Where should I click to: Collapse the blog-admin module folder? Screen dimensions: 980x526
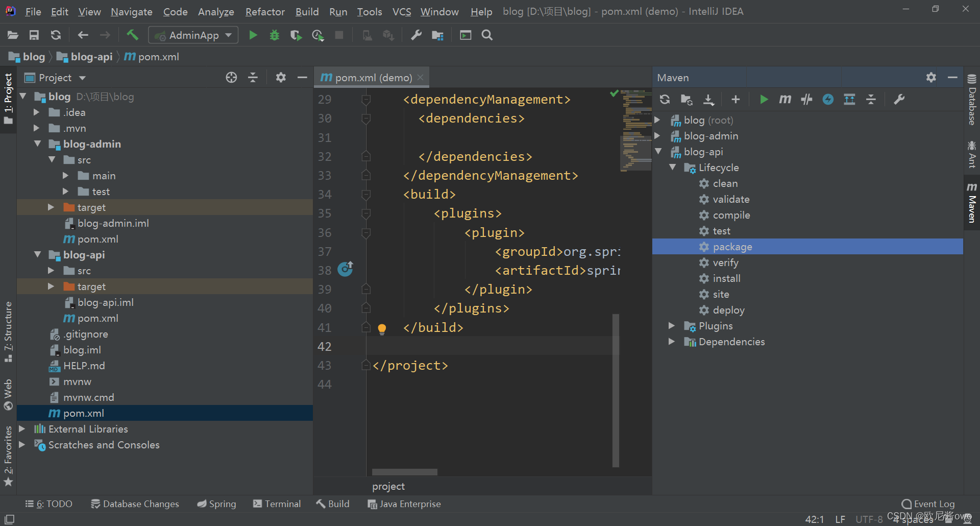click(x=37, y=144)
